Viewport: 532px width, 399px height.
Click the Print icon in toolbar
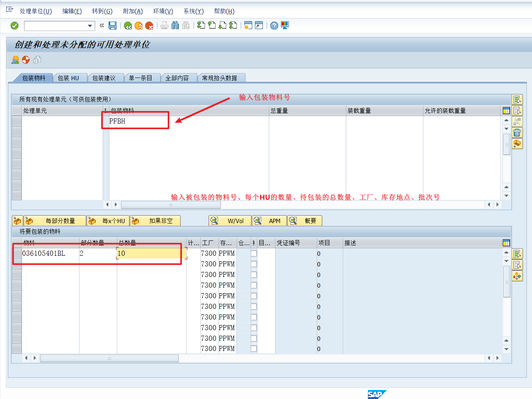pyautogui.click(x=164, y=26)
